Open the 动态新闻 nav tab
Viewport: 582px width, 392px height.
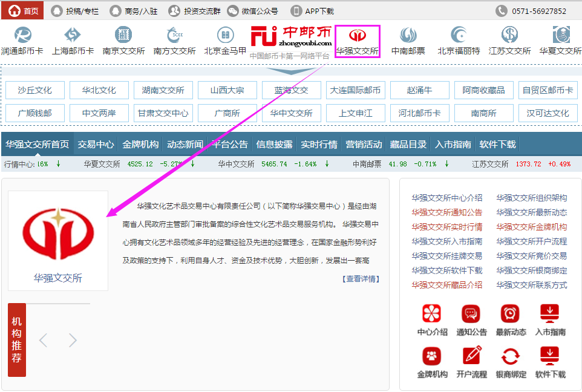point(185,145)
